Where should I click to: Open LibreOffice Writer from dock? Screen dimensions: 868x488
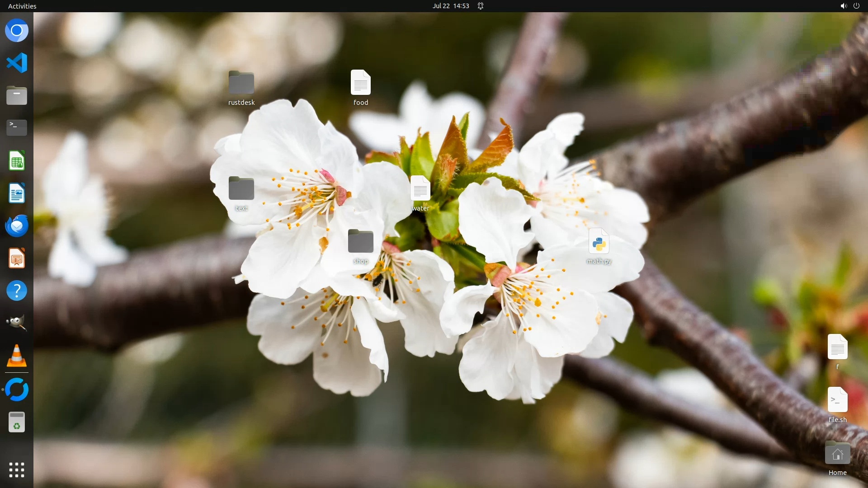tap(17, 193)
